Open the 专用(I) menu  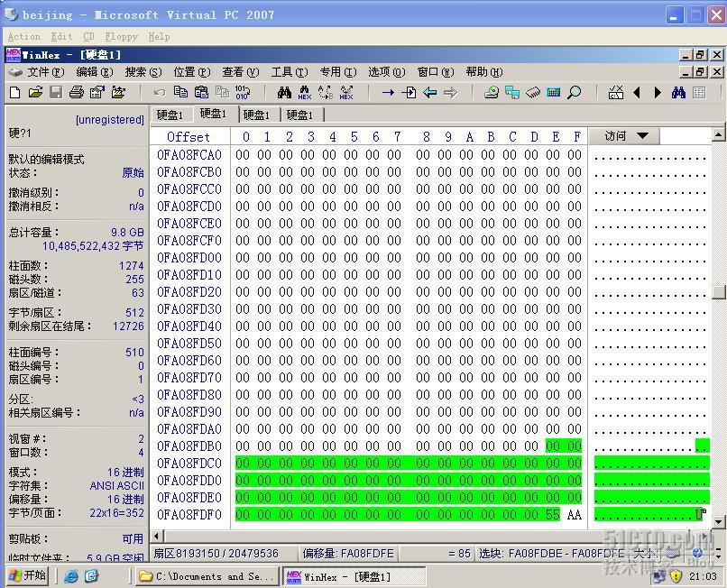point(338,72)
